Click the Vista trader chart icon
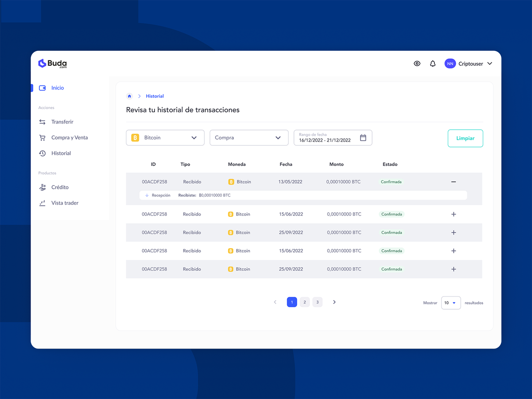 [42, 203]
